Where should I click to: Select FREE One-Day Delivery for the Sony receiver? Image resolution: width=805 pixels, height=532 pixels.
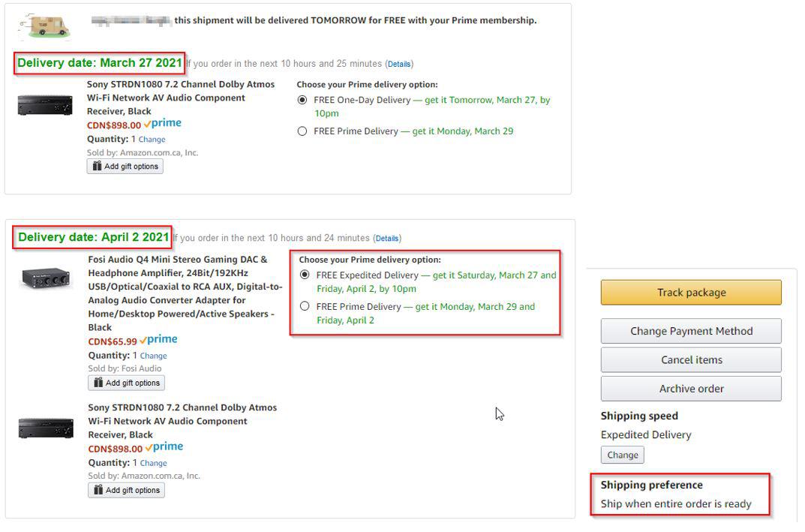tap(302, 99)
